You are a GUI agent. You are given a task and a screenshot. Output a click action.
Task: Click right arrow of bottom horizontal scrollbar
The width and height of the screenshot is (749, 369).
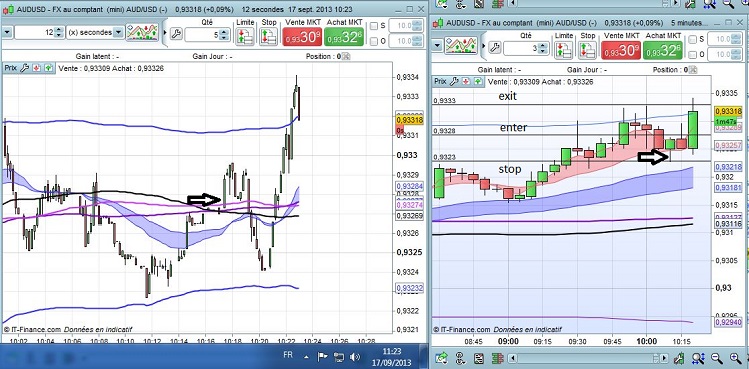click(x=663, y=358)
